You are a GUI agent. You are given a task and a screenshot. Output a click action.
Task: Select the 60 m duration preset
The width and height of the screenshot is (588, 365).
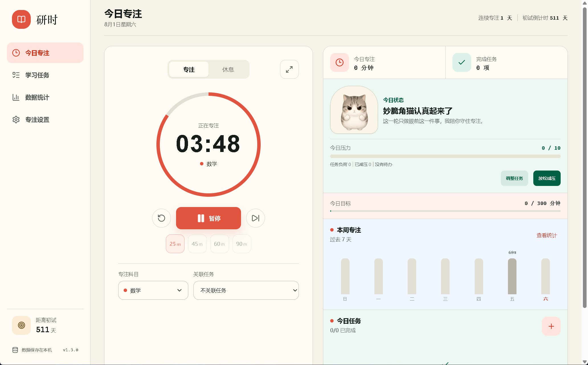click(x=220, y=244)
